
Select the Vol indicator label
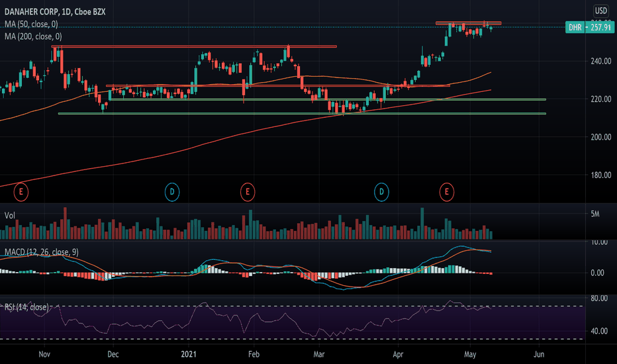pos(10,215)
